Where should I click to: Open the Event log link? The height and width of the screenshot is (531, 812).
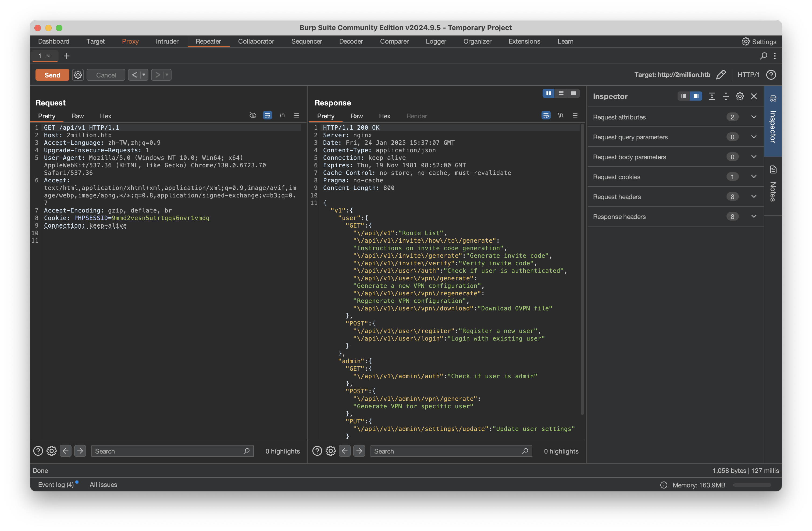56,484
